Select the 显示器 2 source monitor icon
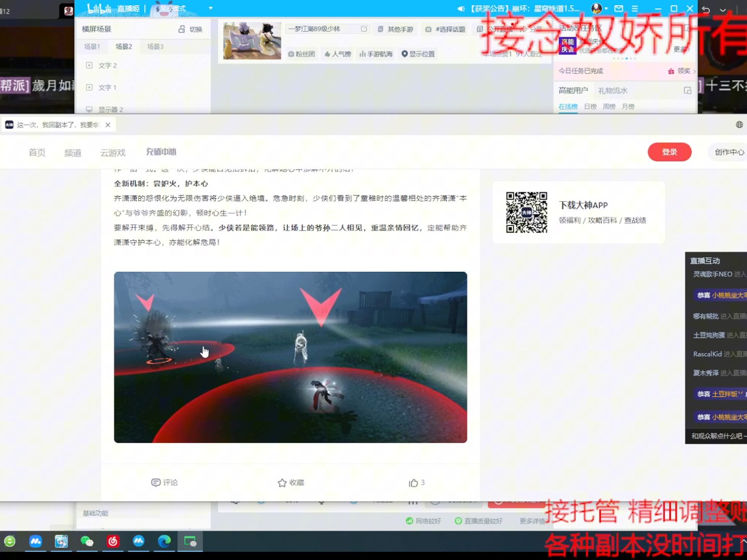Screen dimensions: 747x560 click(89, 109)
